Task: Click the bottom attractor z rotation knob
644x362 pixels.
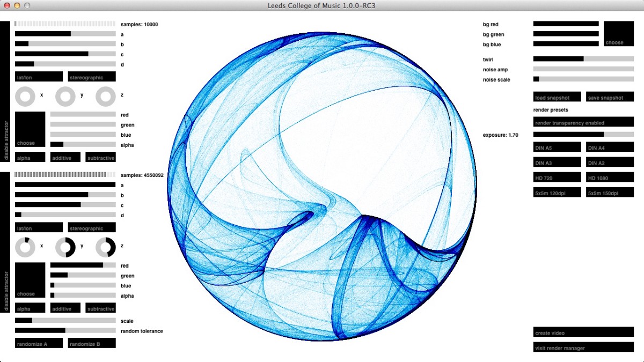Action: (x=106, y=247)
